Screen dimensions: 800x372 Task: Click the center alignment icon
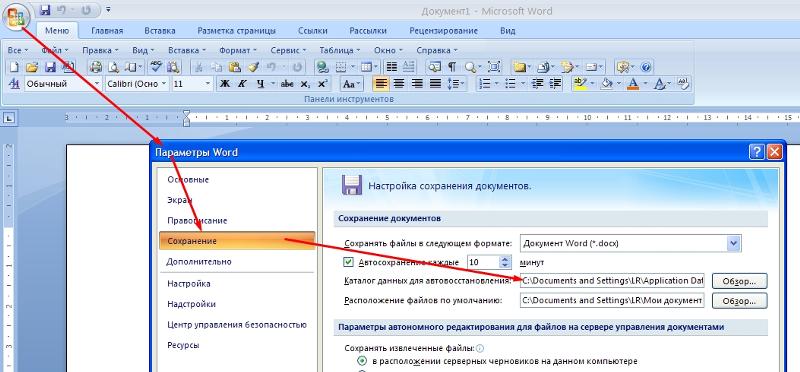coord(399,84)
